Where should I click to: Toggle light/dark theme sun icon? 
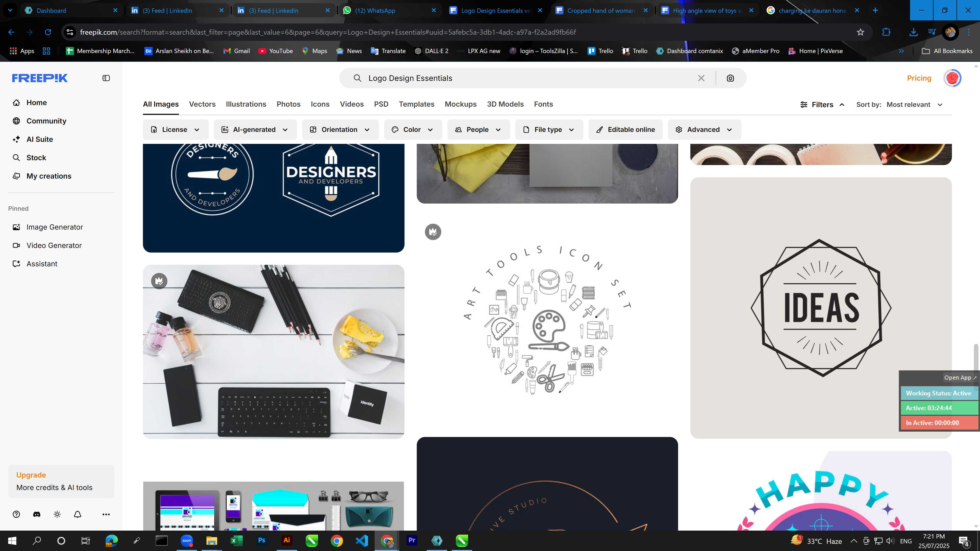pos(57,514)
